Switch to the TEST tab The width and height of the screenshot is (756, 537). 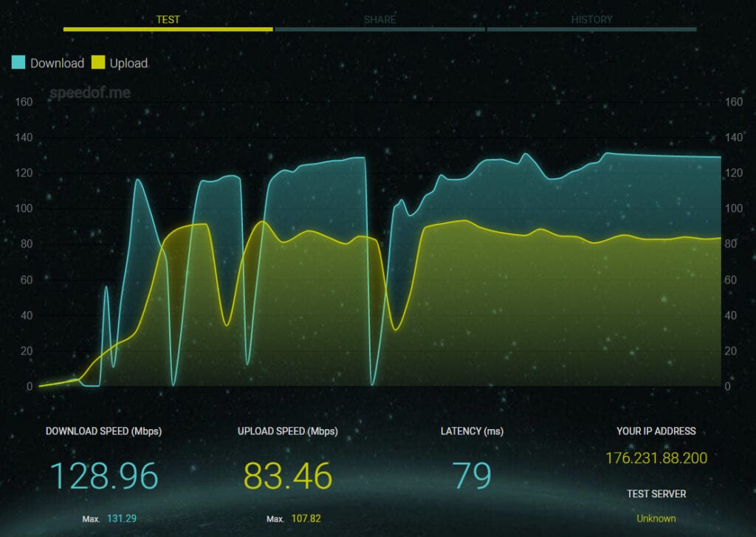coord(168,20)
